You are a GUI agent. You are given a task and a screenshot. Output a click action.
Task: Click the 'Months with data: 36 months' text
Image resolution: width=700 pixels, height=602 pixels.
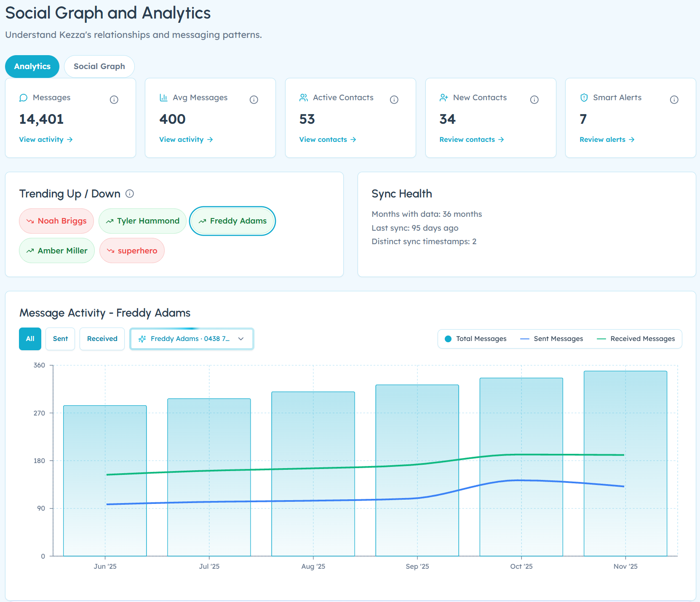pos(427,214)
